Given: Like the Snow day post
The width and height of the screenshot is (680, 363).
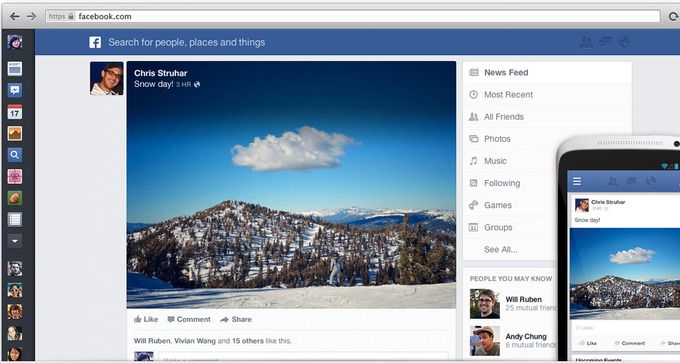Looking at the screenshot, I should (146, 320).
